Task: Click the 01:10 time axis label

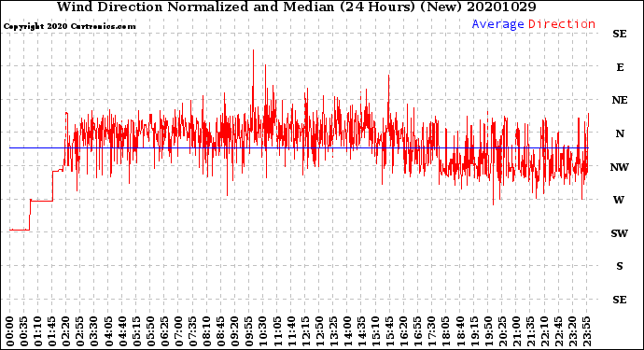Action: point(37,331)
